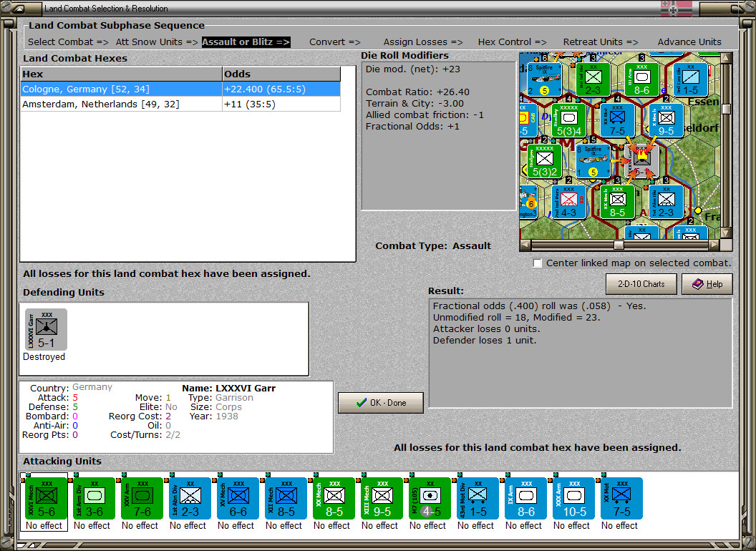Screen dimensions: 756x551
Task: Click the 'Die mod. (net): +23' line
Action: (x=412, y=69)
